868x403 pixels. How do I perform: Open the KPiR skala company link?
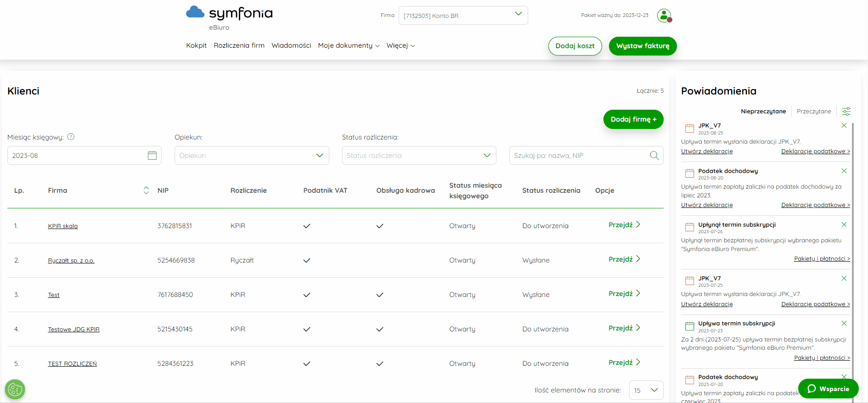(63, 226)
